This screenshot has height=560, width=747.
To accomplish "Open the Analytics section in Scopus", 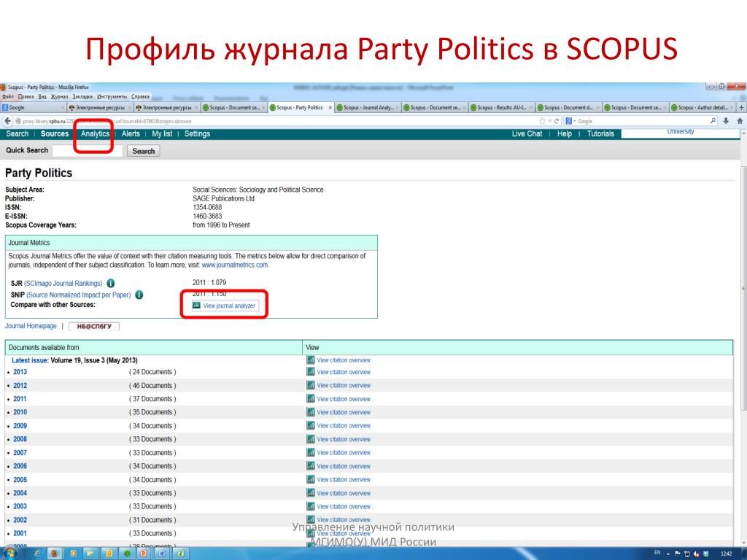I will click(x=95, y=134).
